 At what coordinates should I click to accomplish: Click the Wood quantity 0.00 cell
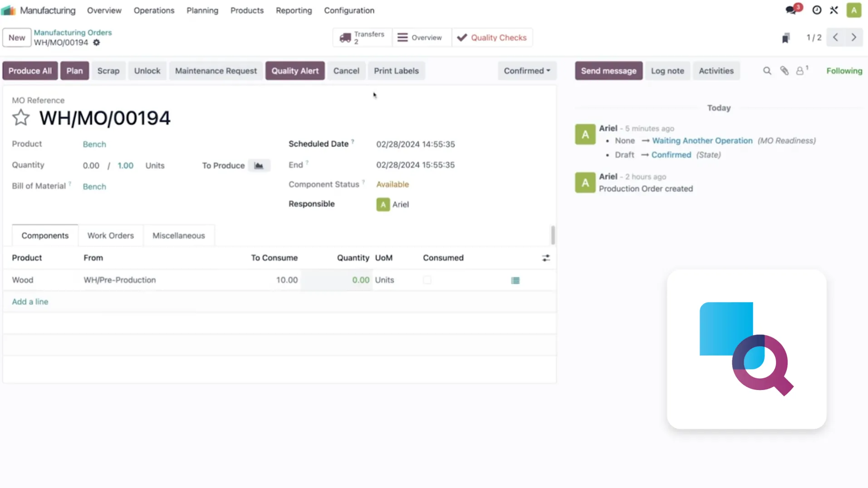pos(336,280)
